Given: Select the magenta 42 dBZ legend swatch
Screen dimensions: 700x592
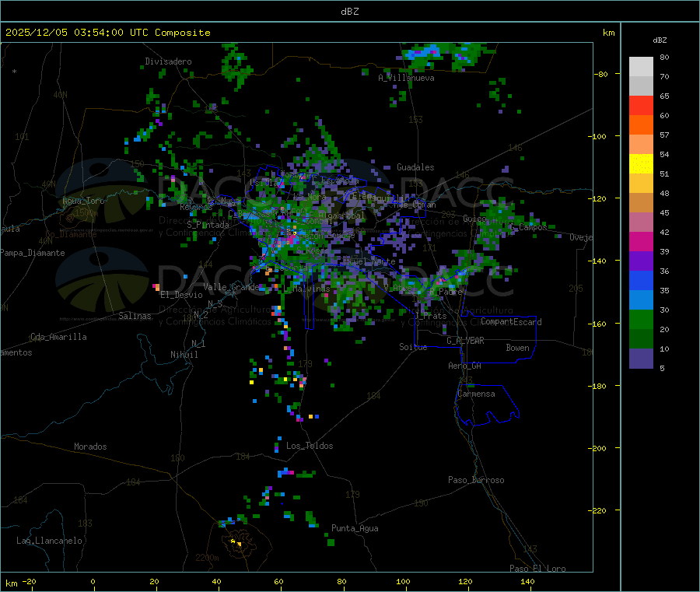Looking at the screenshot, I should click(x=641, y=241).
